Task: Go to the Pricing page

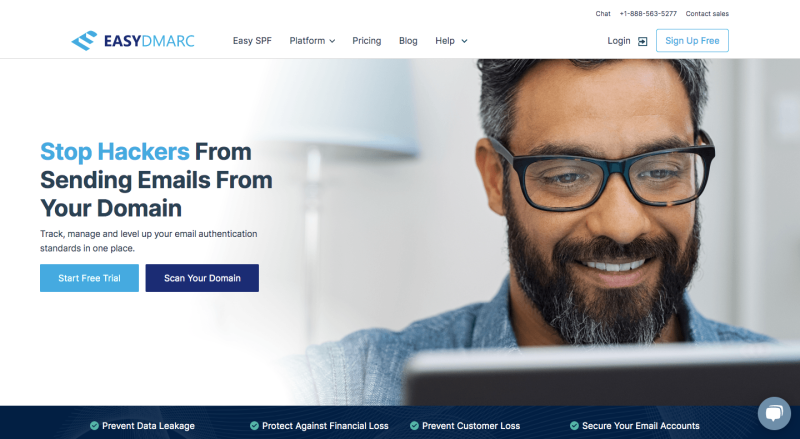Action: (x=366, y=41)
